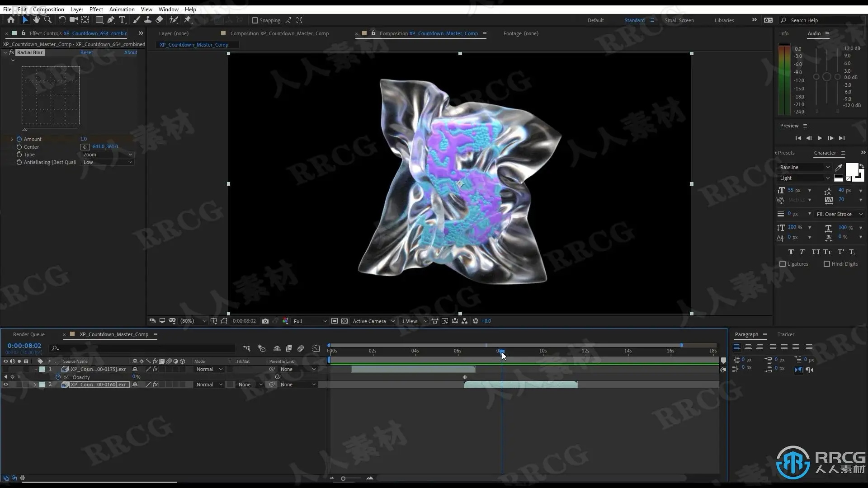Viewport: 868px width, 488px height.
Task: Open the viewer resolution Full dropdown
Action: point(310,321)
